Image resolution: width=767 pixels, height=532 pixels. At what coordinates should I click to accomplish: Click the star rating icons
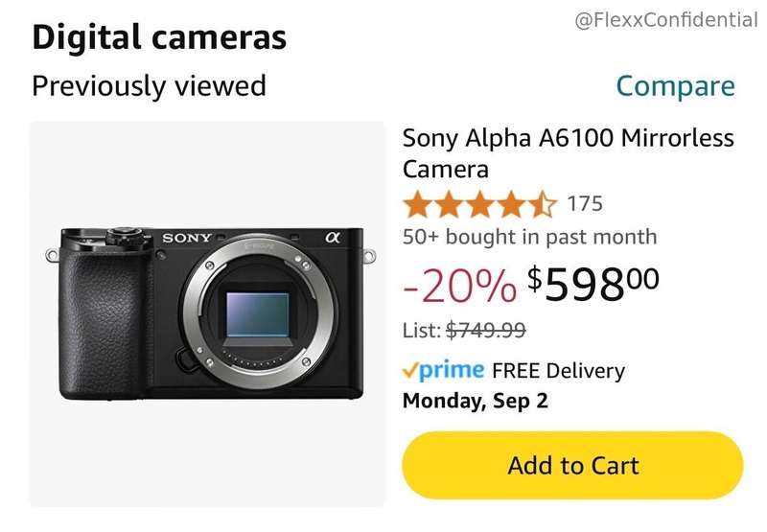[478, 204]
